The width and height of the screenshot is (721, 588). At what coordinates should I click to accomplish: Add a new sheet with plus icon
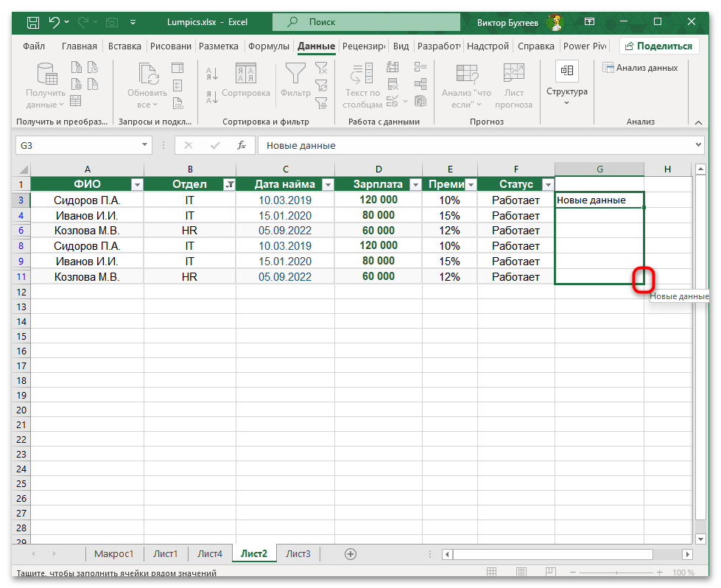[x=351, y=554]
